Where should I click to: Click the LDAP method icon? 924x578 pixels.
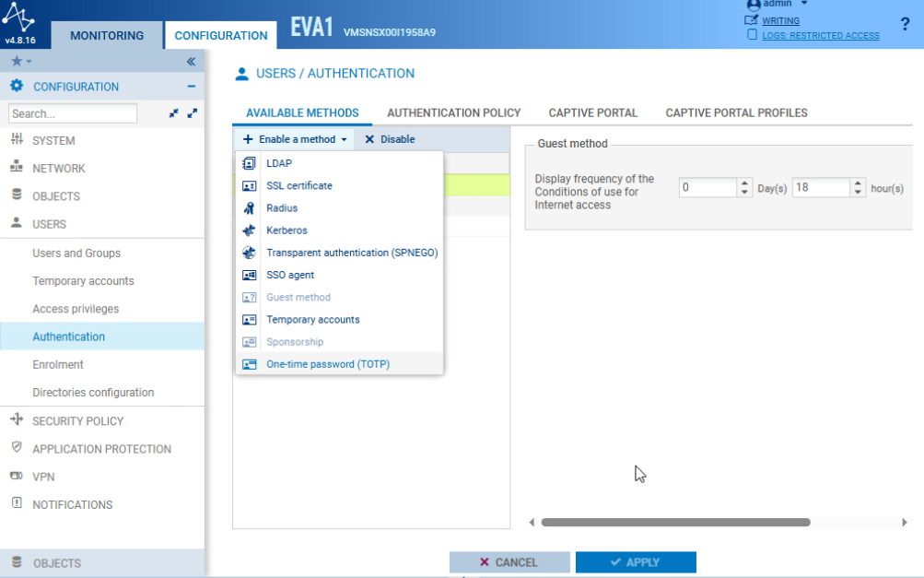point(250,163)
